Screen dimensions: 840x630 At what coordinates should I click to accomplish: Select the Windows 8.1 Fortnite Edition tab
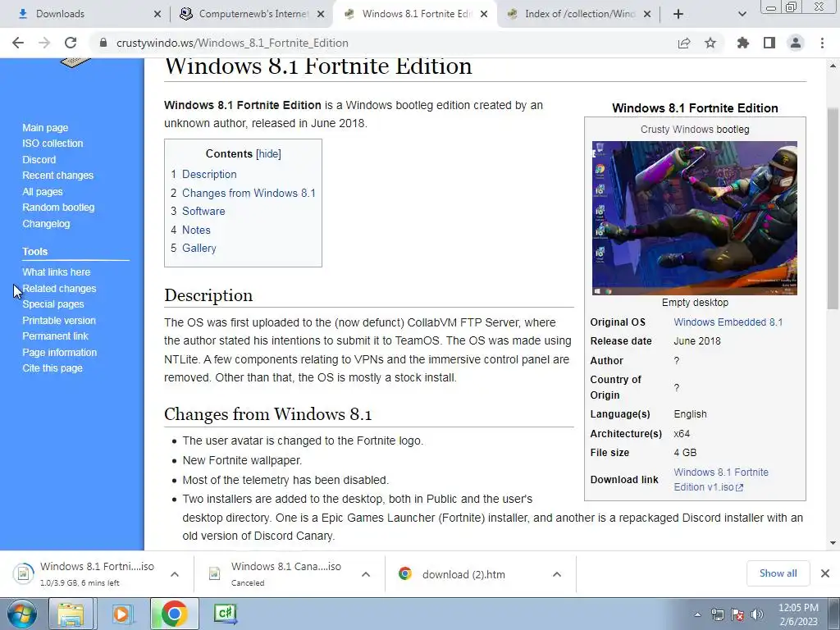coord(417,14)
